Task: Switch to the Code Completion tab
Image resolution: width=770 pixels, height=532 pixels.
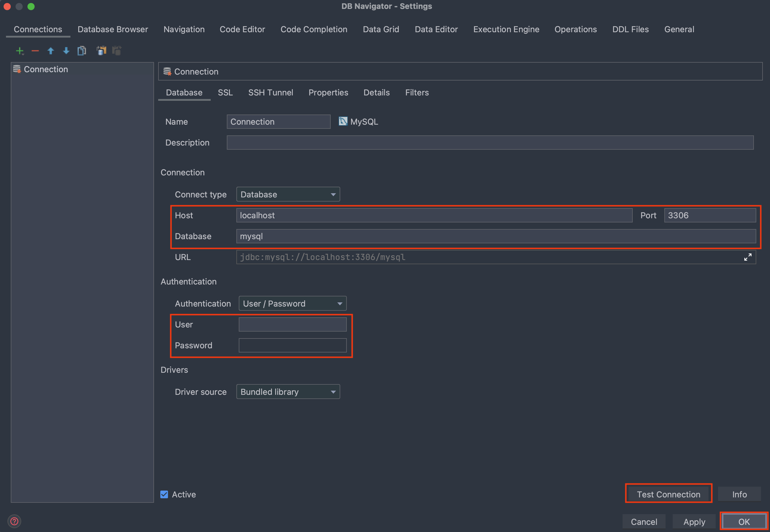Action: tap(314, 29)
